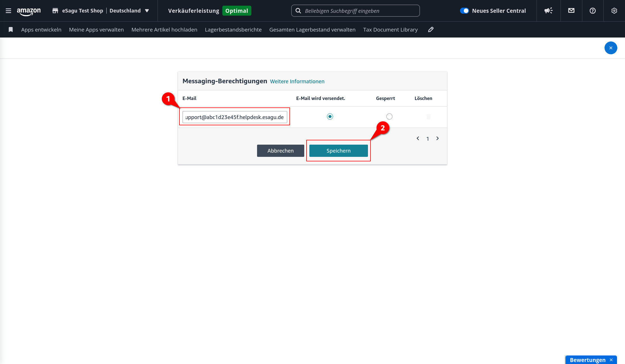This screenshot has width=625, height=364.
Task: Dismiss the Bewertungen tab with its X
Action: 611,360
